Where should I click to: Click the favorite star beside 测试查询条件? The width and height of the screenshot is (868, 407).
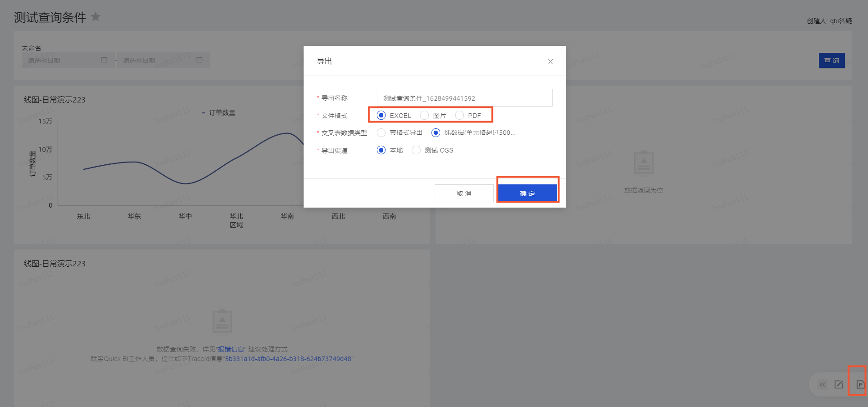[96, 17]
